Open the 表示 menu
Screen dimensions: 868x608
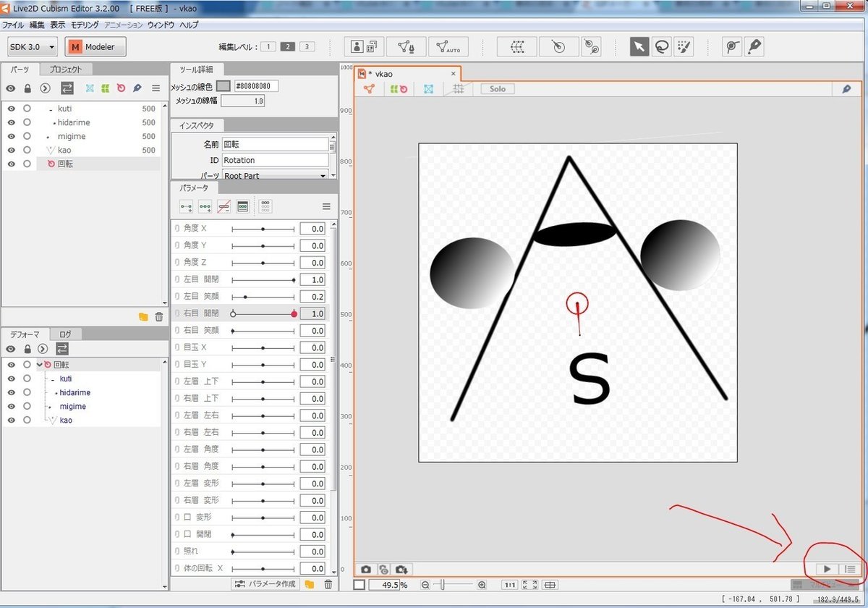pyautogui.click(x=57, y=25)
